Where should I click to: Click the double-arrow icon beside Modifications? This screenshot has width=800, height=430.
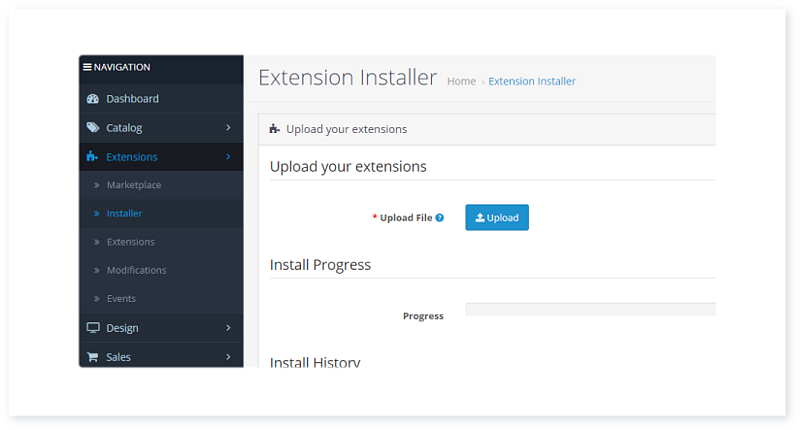[96, 270]
